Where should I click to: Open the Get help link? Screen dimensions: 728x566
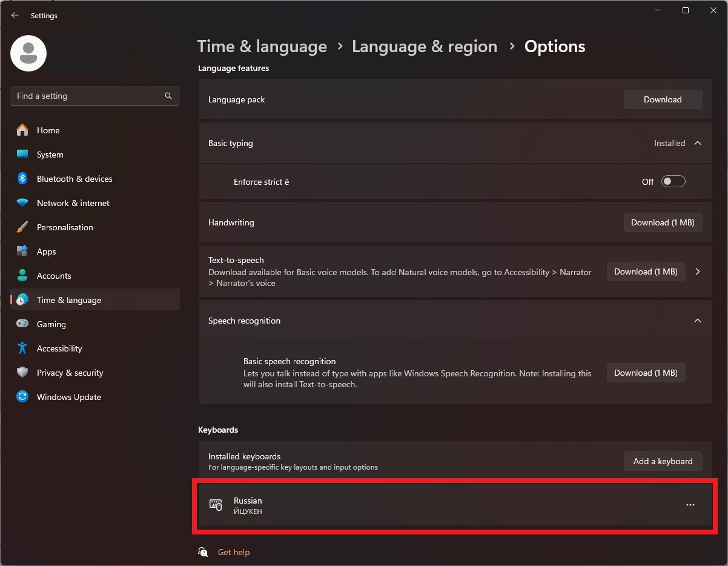234,552
